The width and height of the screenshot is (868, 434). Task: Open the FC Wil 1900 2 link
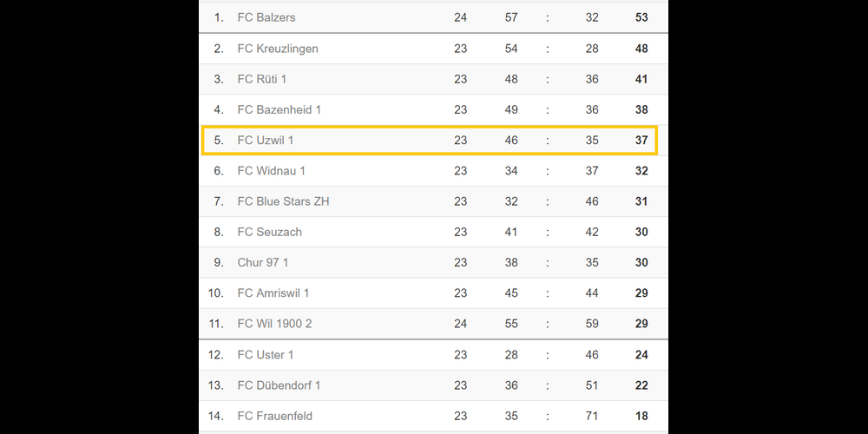coord(275,324)
